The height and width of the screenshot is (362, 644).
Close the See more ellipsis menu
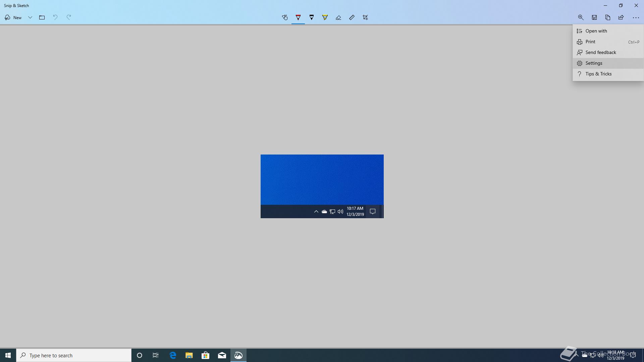coord(636,17)
